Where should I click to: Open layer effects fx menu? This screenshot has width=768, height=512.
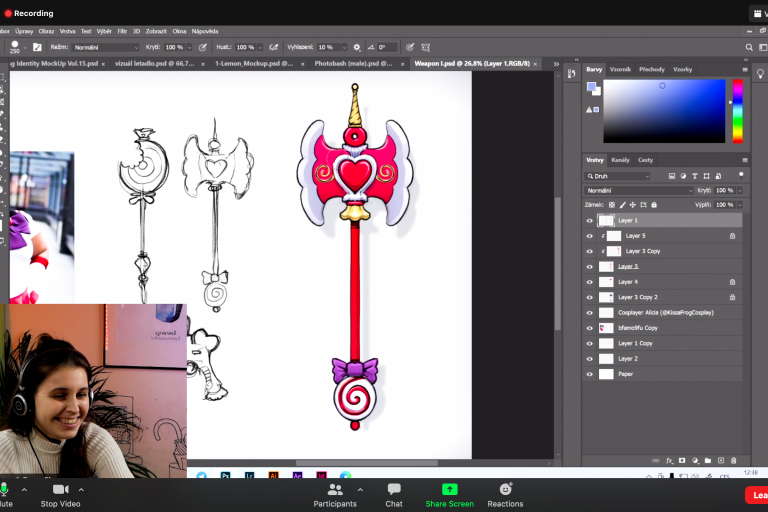point(670,460)
